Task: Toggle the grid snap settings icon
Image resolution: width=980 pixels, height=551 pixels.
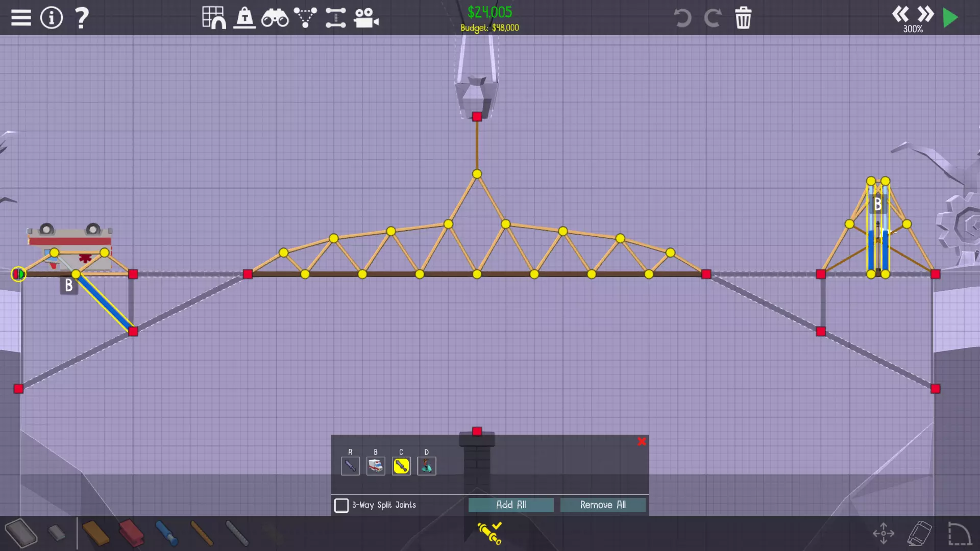Action: (x=213, y=18)
